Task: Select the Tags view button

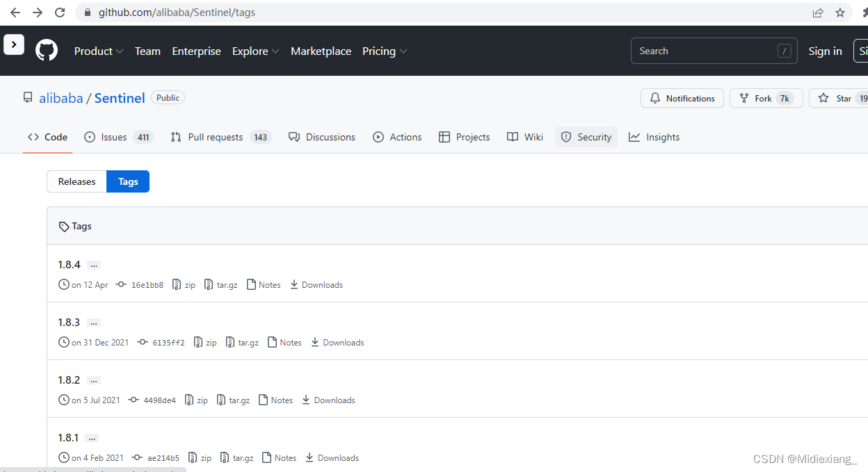Action: (128, 181)
